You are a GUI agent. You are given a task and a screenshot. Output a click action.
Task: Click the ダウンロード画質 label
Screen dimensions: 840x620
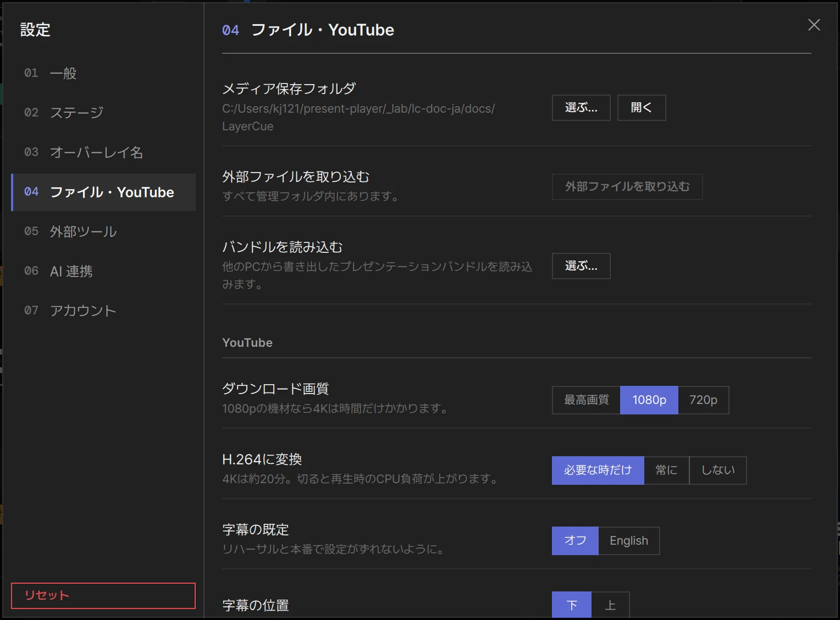pos(275,389)
